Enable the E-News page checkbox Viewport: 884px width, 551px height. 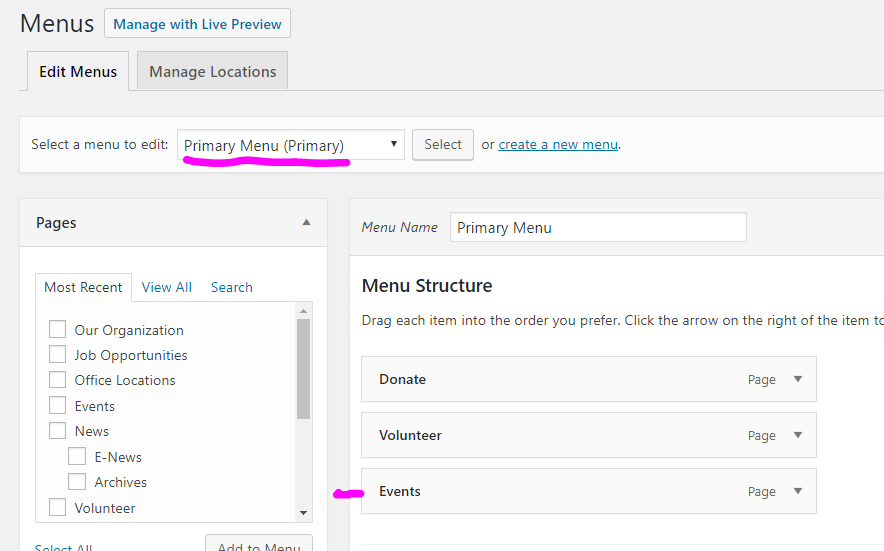point(77,457)
